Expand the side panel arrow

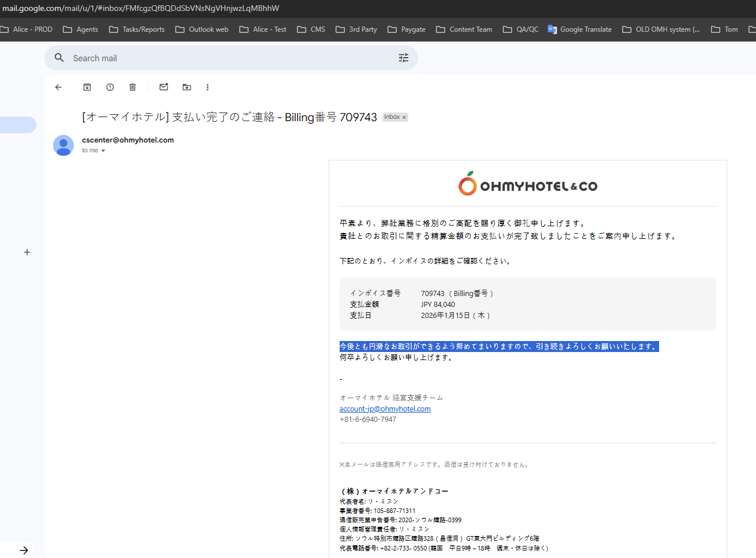24,550
